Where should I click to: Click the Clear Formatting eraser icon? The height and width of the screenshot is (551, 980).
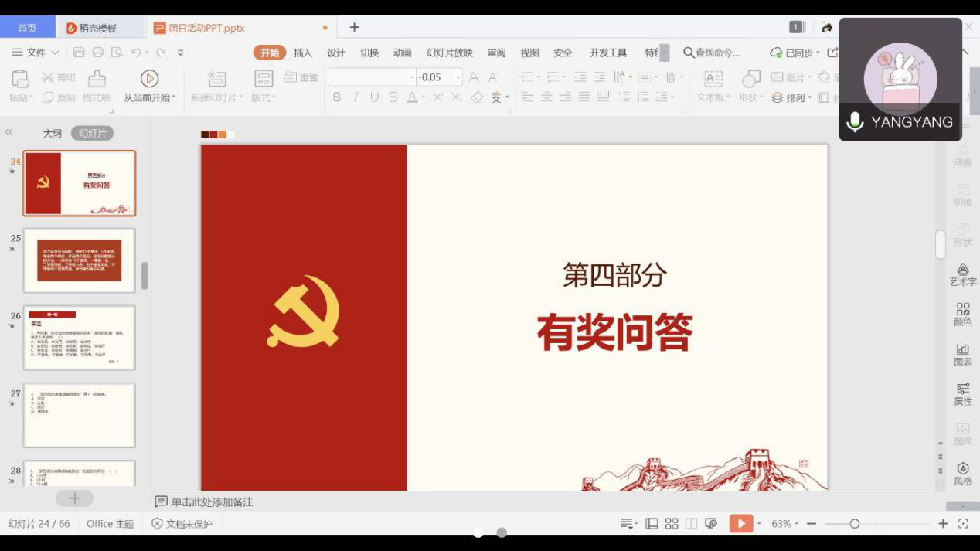(477, 97)
